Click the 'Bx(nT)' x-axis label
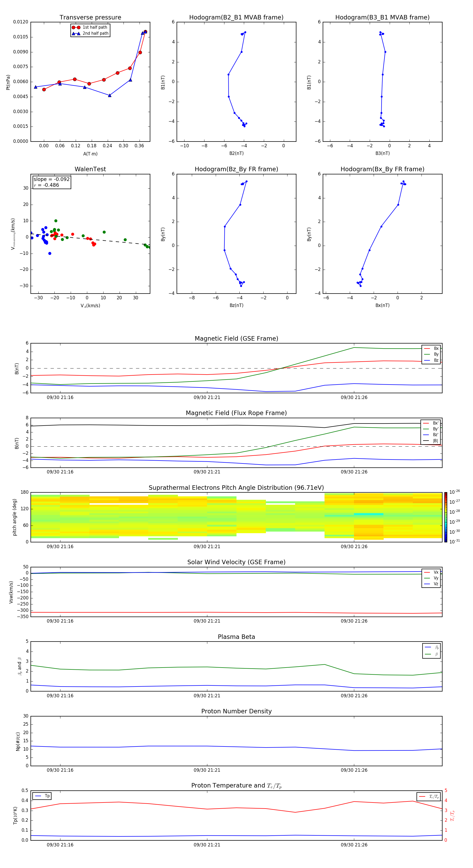The width and height of the screenshot is (473, 868). (x=382, y=305)
